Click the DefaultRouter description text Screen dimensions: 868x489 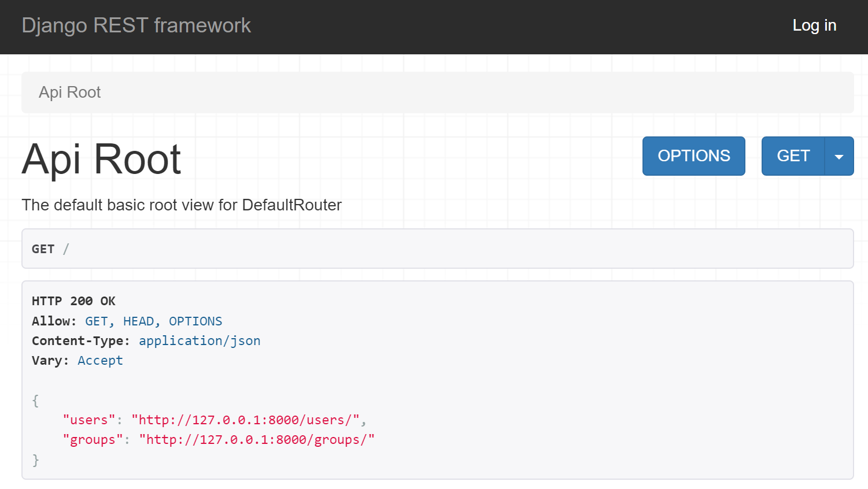pos(182,205)
